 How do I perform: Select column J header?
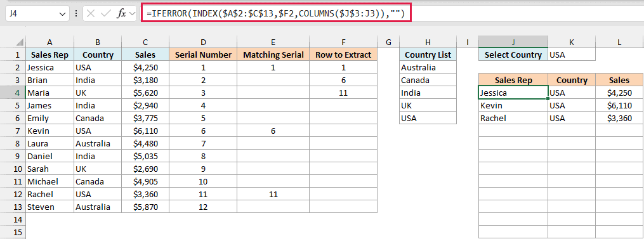513,42
